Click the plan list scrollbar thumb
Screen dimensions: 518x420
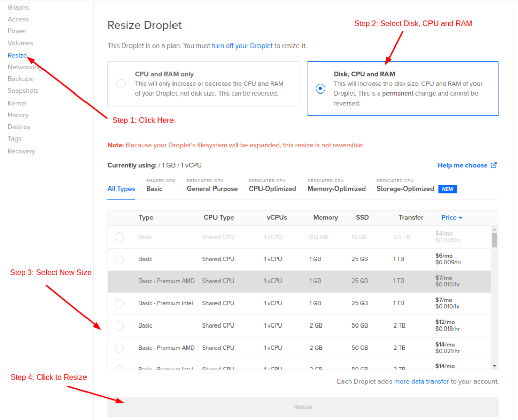pos(494,240)
